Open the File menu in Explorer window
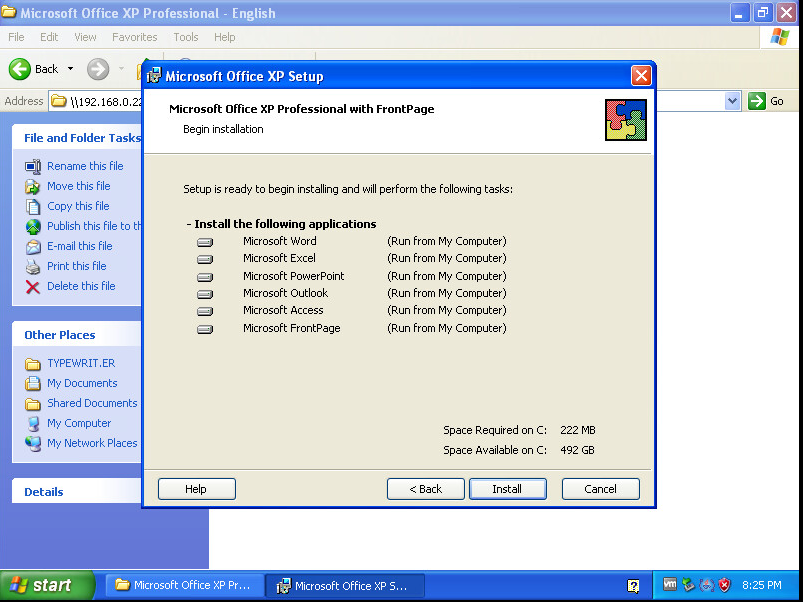Viewport: 803px width, 602px height. pyautogui.click(x=16, y=37)
